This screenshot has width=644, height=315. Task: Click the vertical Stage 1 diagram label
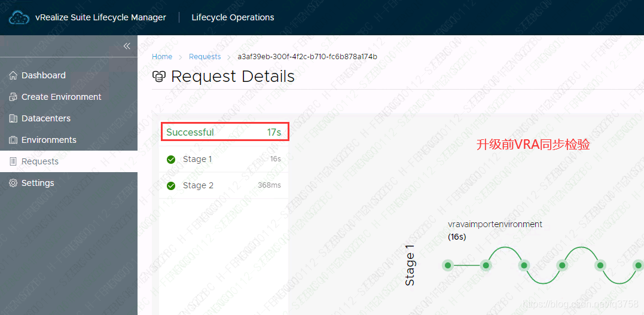coord(410,266)
